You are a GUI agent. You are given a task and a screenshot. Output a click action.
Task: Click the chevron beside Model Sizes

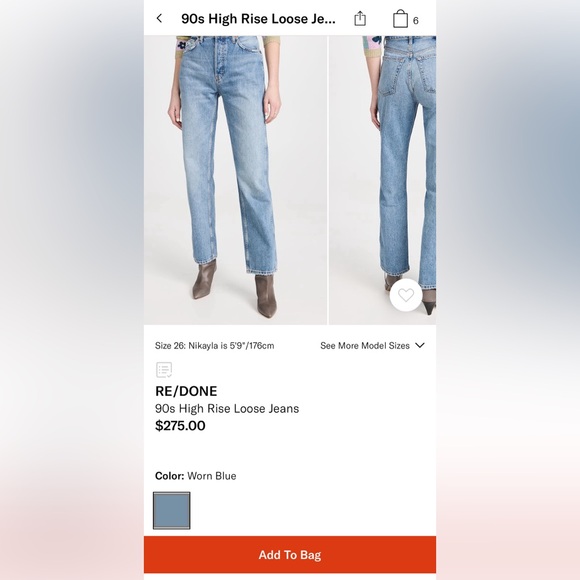click(x=420, y=345)
